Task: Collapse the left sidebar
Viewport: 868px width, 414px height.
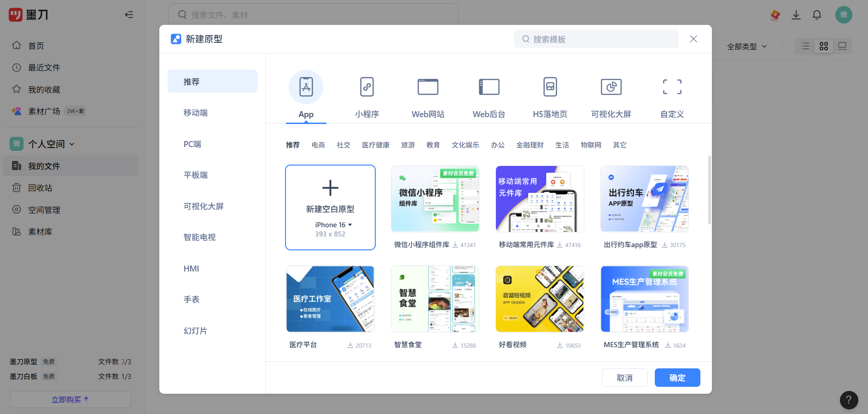Action: 129,15
